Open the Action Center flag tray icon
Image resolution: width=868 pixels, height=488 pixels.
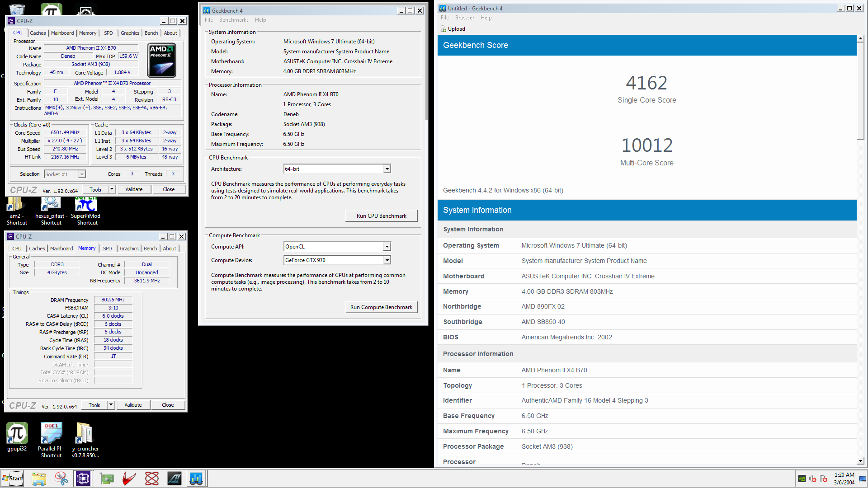click(x=824, y=479)
